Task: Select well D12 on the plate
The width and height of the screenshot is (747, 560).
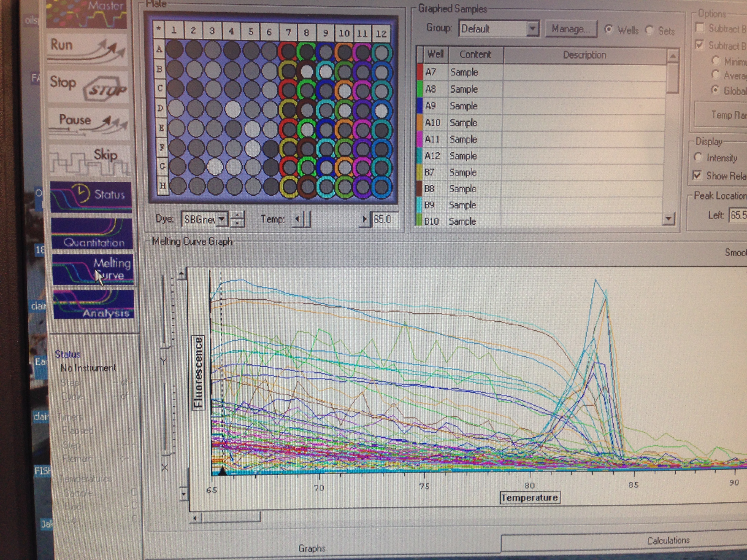Action: pyautogui.click(x=382, y=110)
